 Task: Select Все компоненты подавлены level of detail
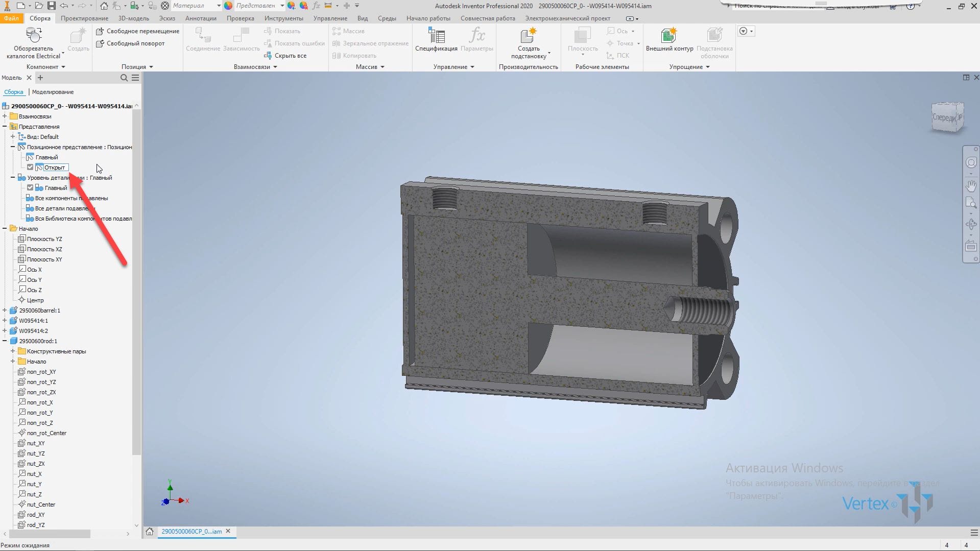pos(67,198)
